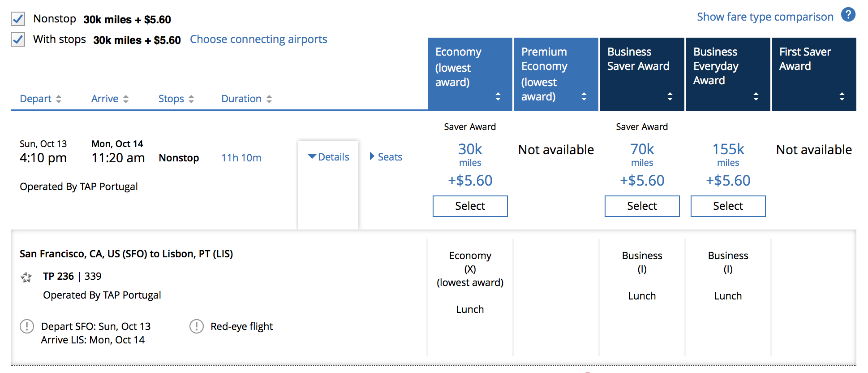Sort results by Stops column
868x373 pixels.
coord(176,99)
